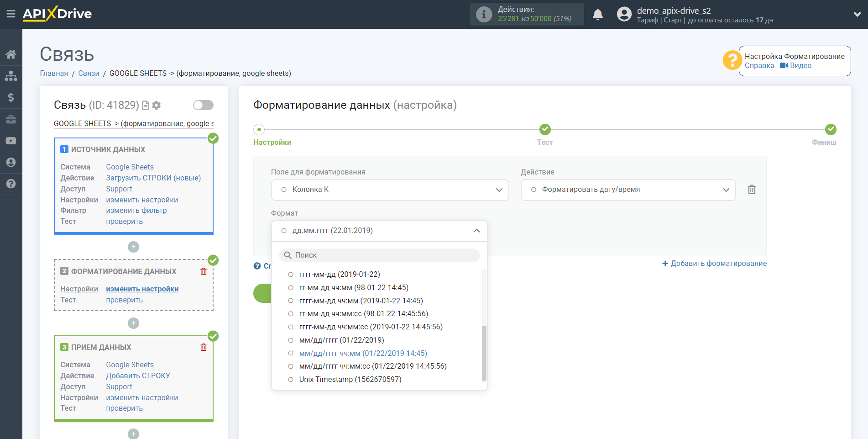Delete the Прием данных block
The width and height of the screenshot is (868, 439).
click(204, 347)
